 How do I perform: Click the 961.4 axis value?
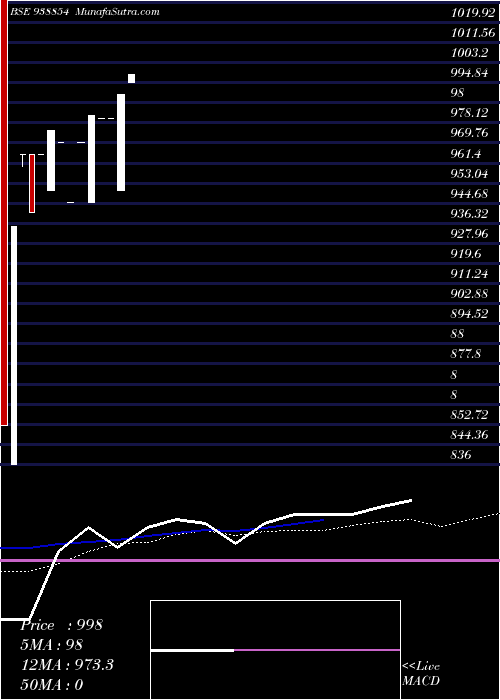tap(466, 154)
